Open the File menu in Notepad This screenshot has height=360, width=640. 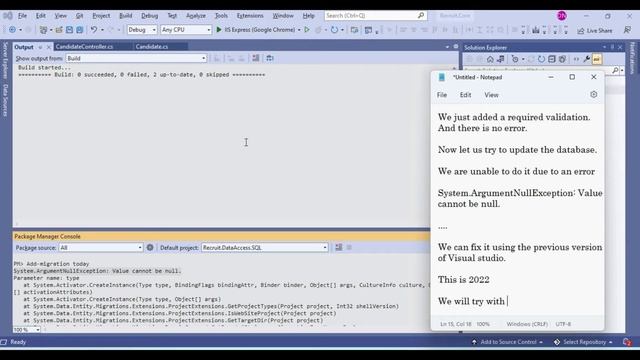(x=442, y=95)
